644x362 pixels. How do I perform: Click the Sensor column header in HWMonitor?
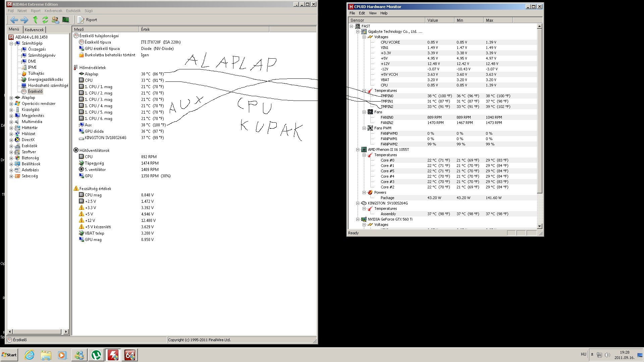click(387, 20)
